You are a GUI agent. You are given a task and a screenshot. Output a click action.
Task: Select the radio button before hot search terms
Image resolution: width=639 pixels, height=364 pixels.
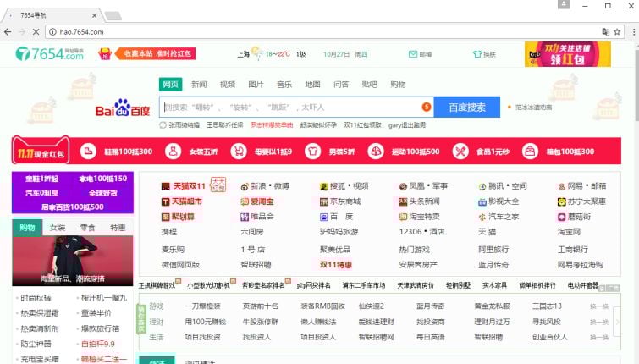163,125
